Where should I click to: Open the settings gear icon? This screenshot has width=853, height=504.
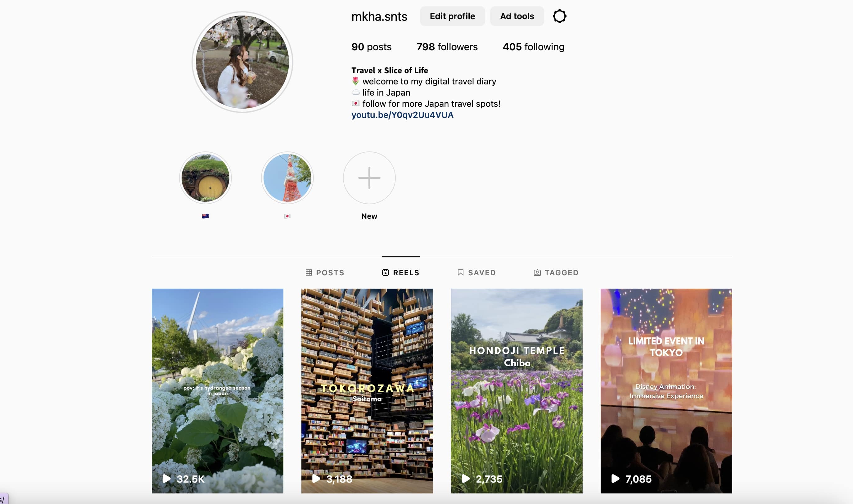[x=559, y=16]
